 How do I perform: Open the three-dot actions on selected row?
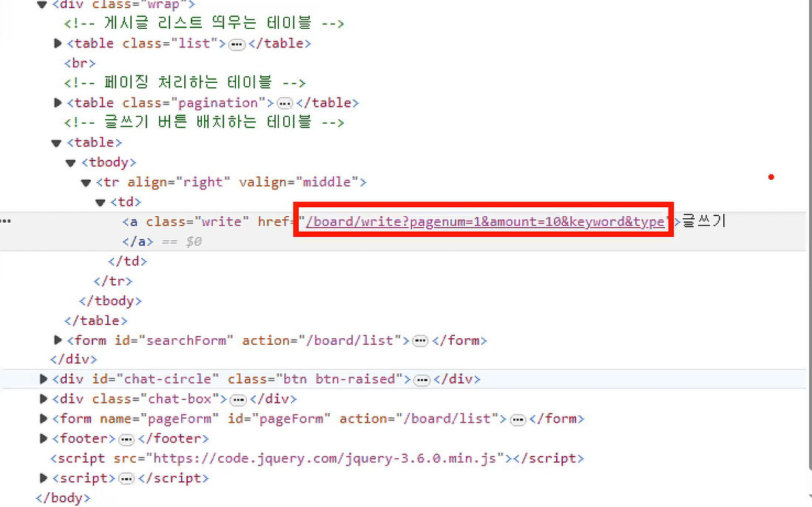[6, 221]
